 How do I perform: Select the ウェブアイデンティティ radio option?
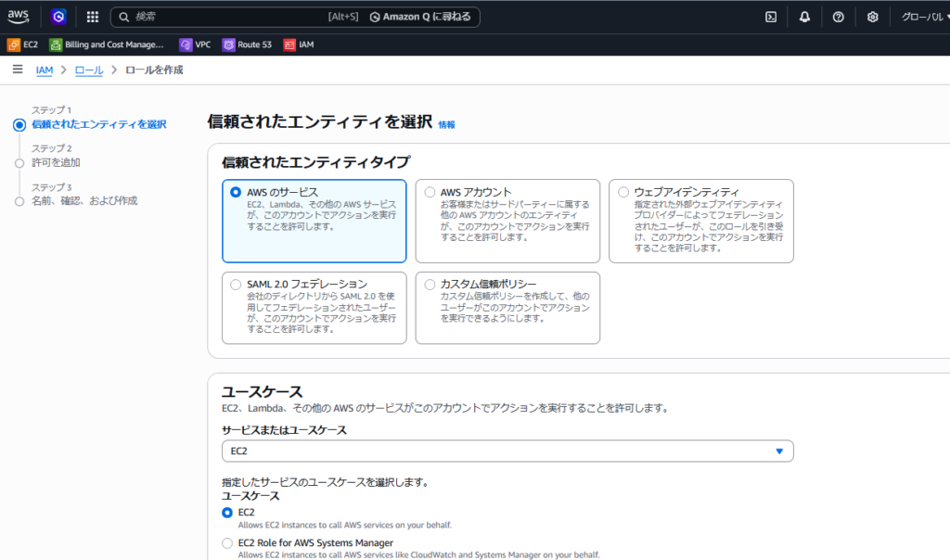click(623, 192)
